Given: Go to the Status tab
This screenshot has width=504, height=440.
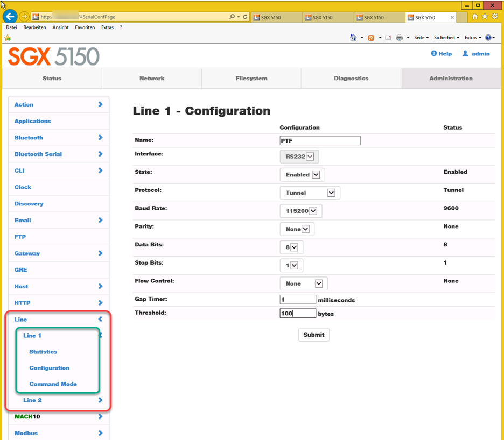Looking at the screenshot, I should (x=52, y=79).
